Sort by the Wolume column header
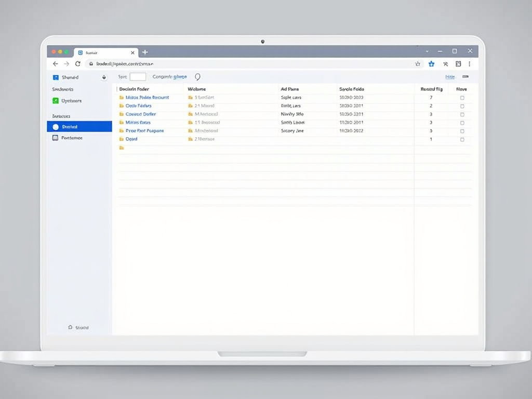Image resolution: width=532 pixels, height=399 pixels. tap(197, 89)
